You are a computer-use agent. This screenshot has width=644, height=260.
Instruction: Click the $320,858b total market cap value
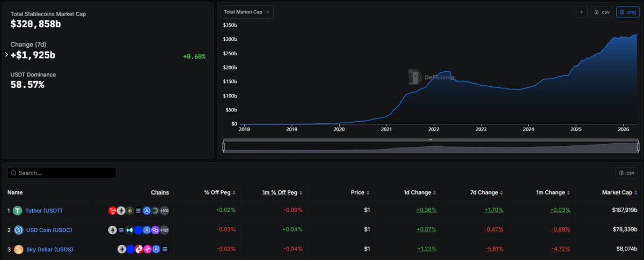tap(35, 25)
